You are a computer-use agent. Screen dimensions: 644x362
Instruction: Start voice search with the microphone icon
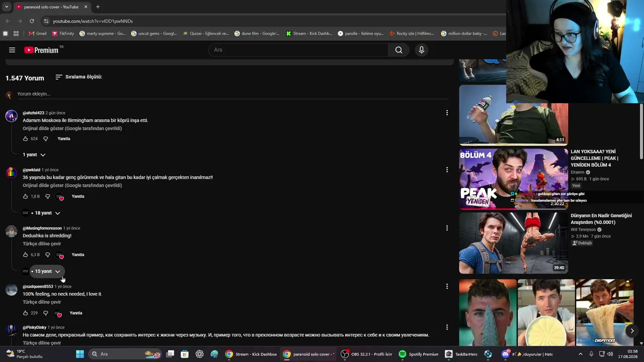[422, 50]
